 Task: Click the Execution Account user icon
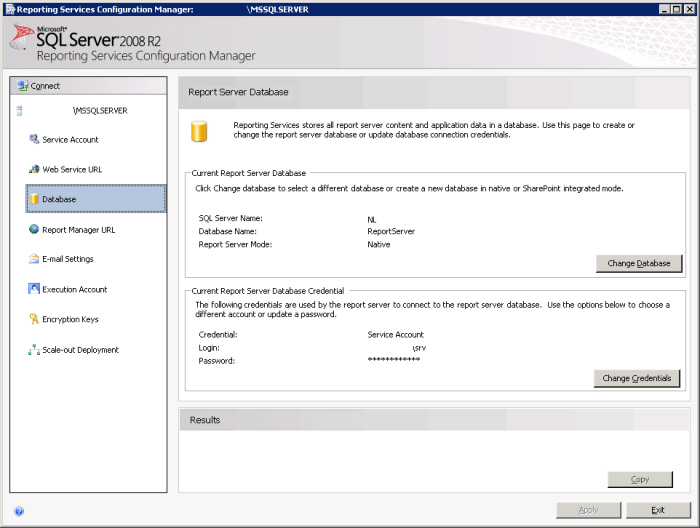34,289
